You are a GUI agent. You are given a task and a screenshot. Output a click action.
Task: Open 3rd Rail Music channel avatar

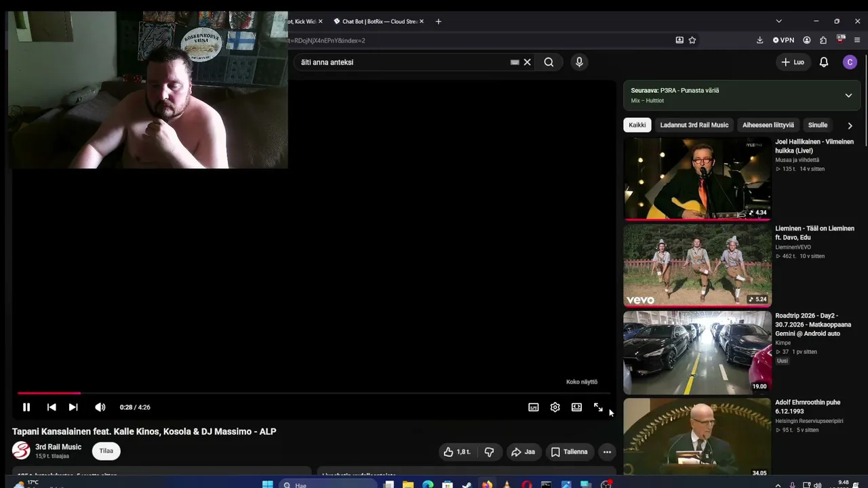click(21, 451)
